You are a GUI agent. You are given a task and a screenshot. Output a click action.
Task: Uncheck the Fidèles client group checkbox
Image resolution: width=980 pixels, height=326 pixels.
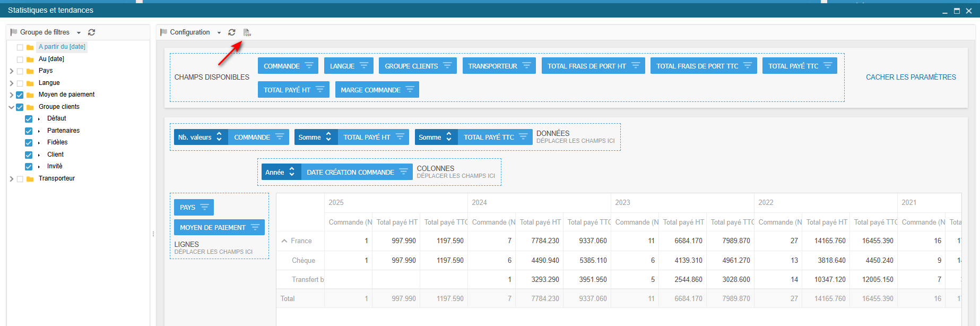pyautogui.click(x=29, y=143)
